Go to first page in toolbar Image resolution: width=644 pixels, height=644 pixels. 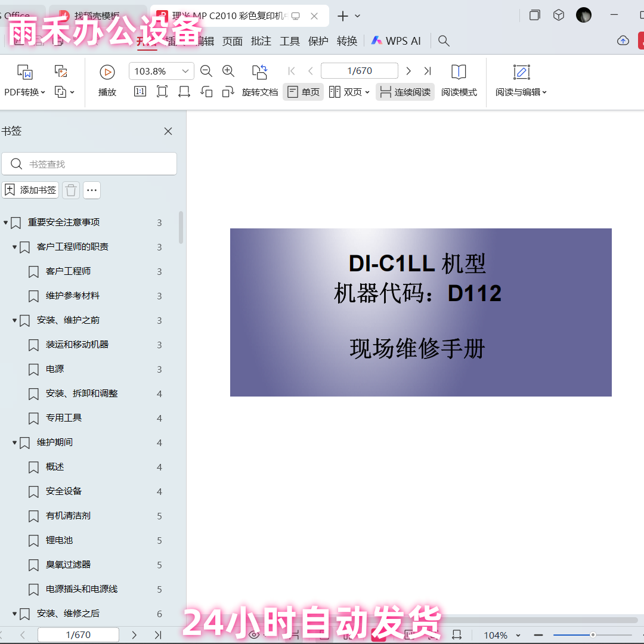(292, 71)
